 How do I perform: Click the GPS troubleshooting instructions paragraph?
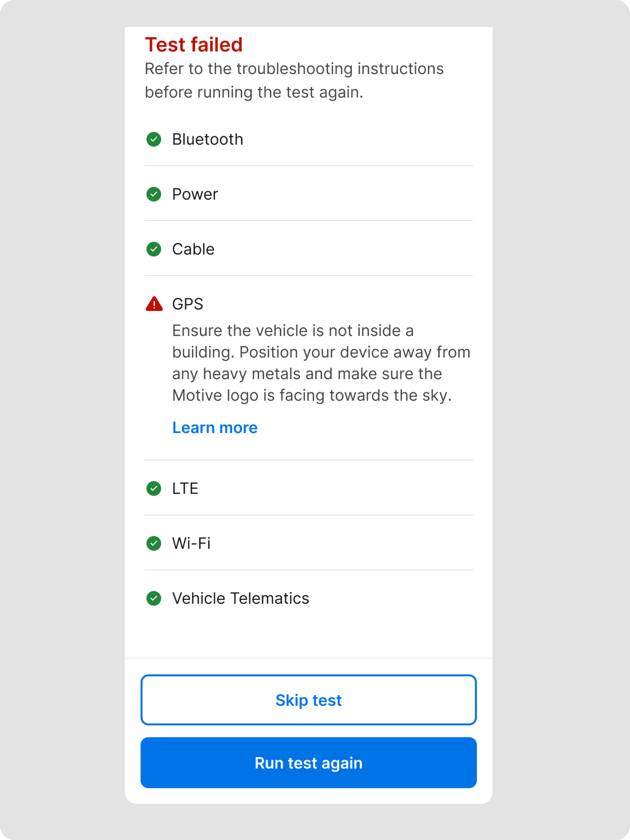coord(321,363)
